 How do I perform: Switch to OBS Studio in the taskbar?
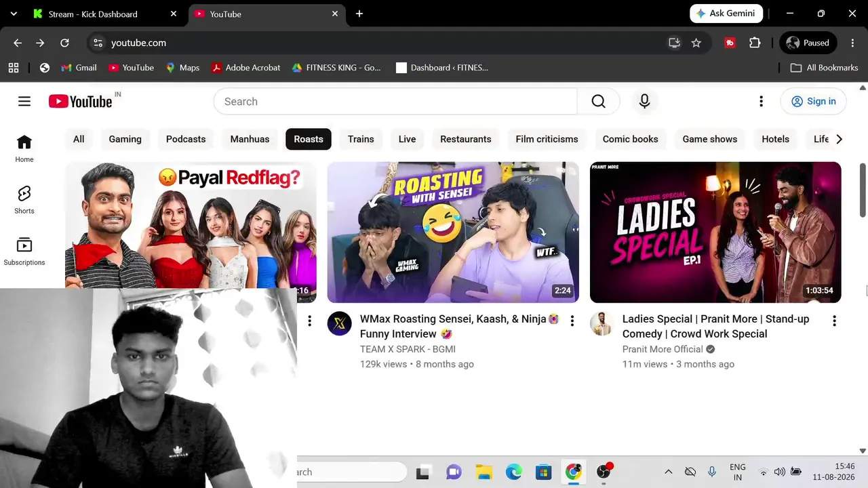[604, 472]
